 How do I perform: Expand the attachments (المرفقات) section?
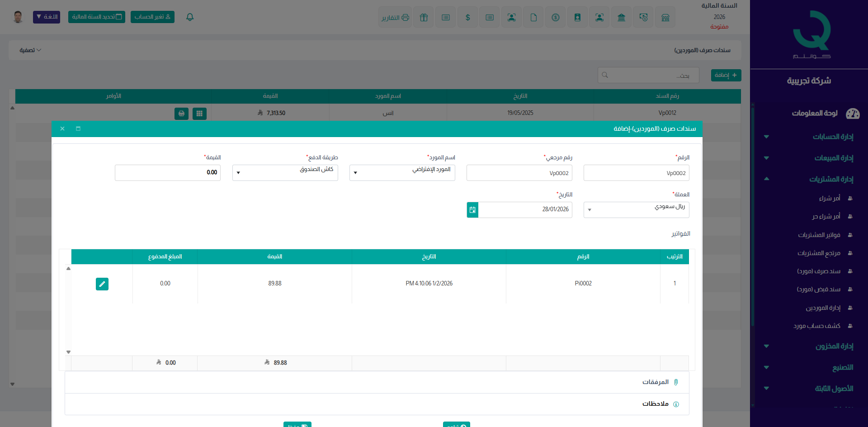(x=655, y=382)
